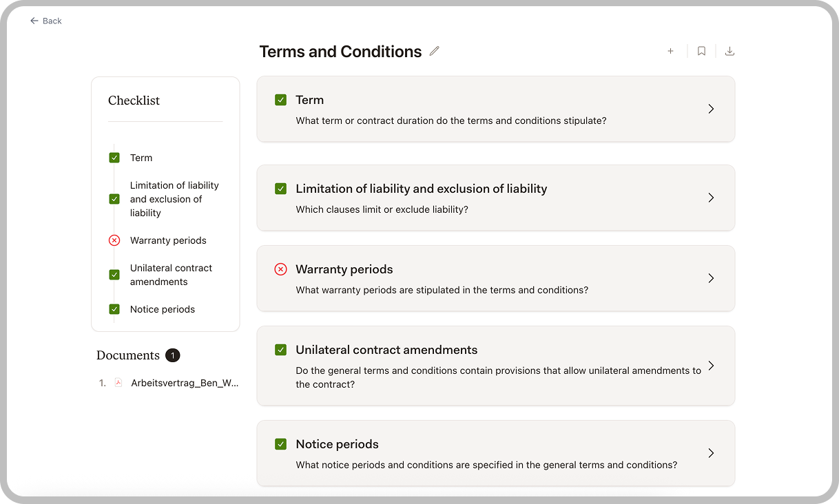
Task: Click the pencil icon to rename the checklist
Action: [x=434, y=51]
